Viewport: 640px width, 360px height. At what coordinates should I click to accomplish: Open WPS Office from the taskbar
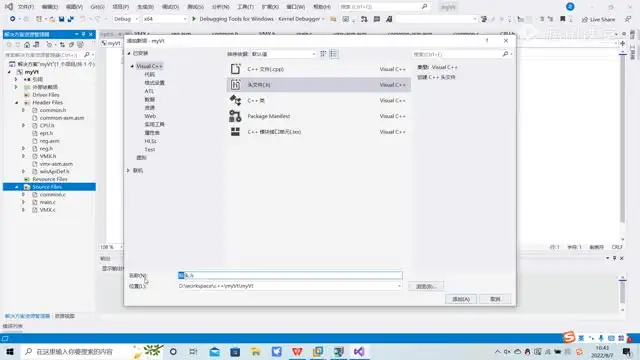pos(297,351)
